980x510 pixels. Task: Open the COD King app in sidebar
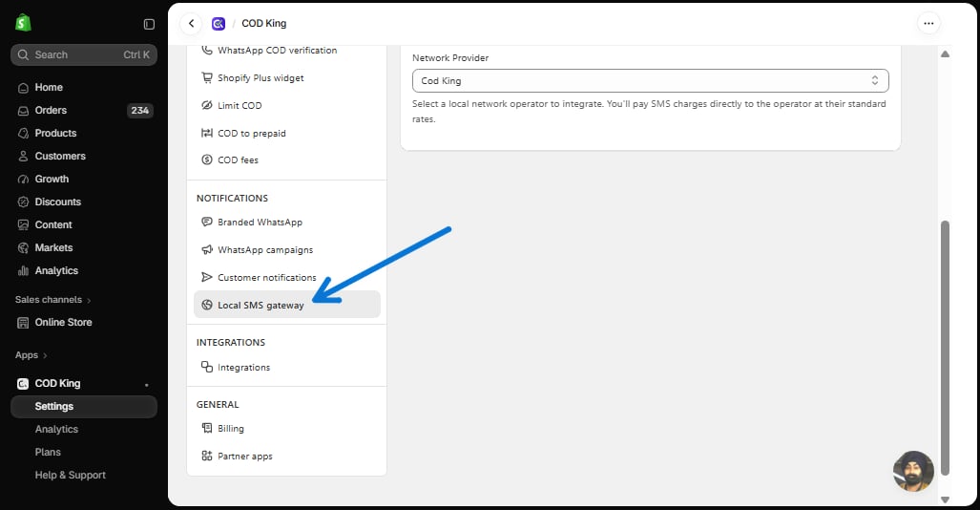coord(57,384)
